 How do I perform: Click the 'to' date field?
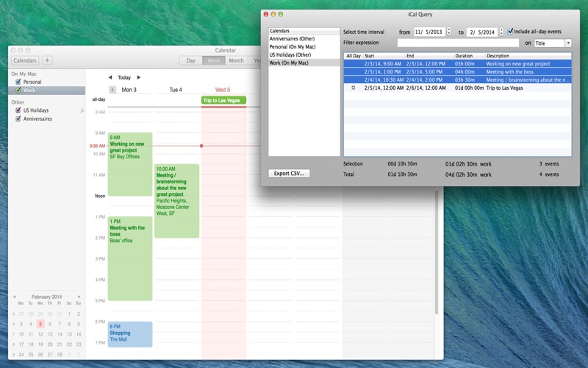tap(482, 32)
